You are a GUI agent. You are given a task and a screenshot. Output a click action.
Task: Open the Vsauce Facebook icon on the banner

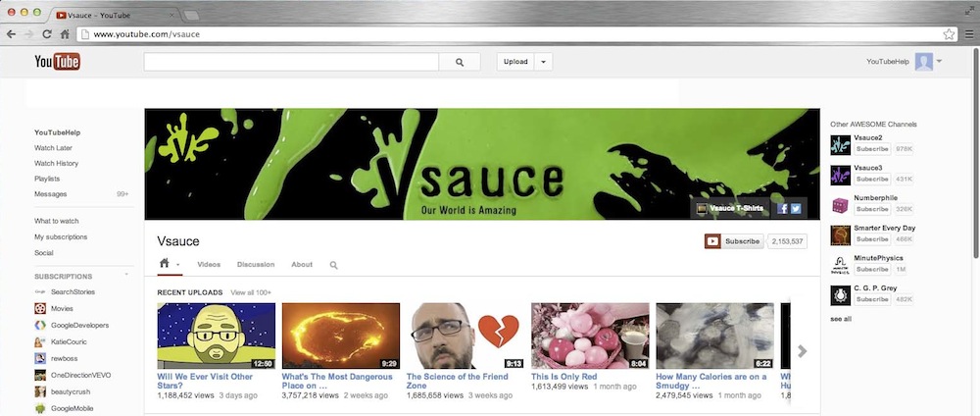tap(782, 209)
